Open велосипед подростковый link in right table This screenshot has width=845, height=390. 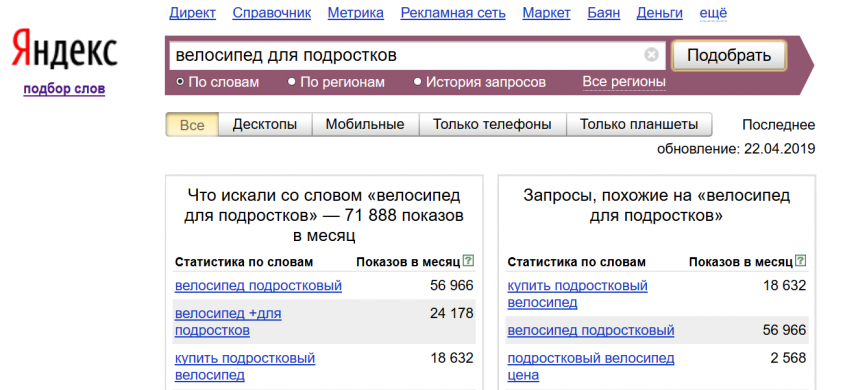(591, 330)
